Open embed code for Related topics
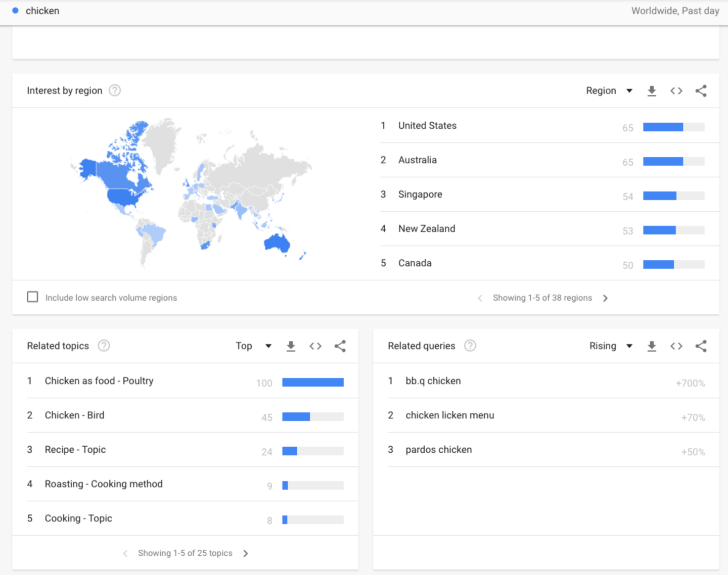 (315, 346)
